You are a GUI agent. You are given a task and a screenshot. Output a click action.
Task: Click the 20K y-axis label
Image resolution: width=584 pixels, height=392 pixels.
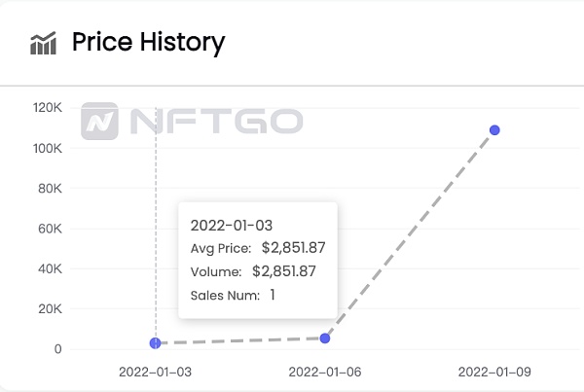[49, 308]
